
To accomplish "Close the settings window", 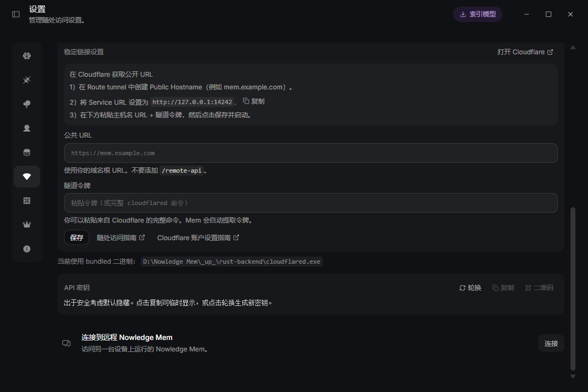I will [x=570, y=14].
